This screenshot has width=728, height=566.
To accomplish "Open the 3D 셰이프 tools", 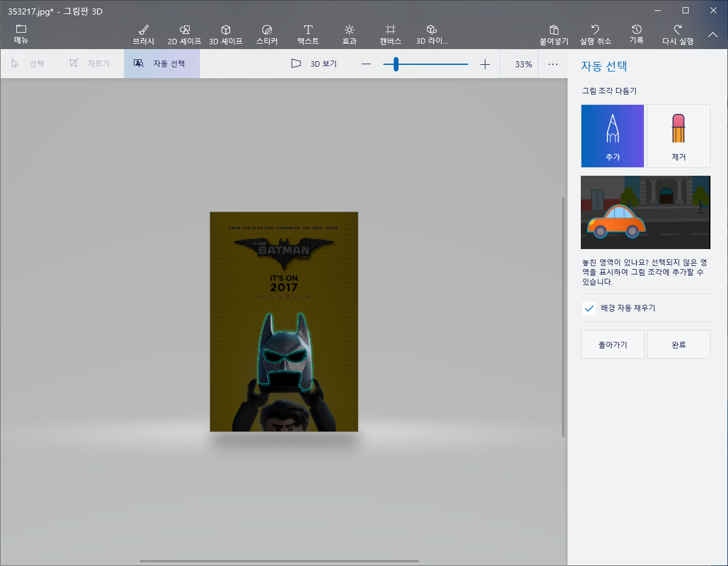I will click(x=226, y=35).
